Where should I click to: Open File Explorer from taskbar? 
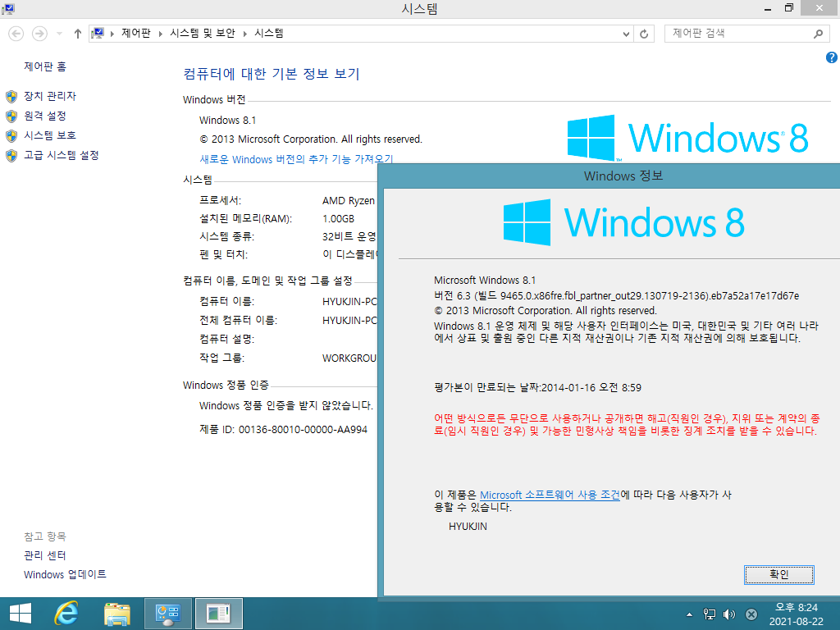pos(116,614)
